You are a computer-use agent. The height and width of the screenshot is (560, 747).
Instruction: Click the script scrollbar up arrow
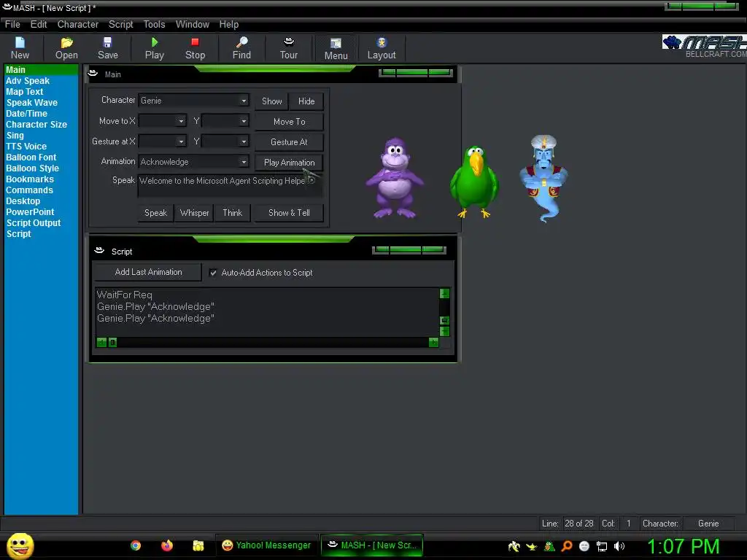[x=444, y=293]
